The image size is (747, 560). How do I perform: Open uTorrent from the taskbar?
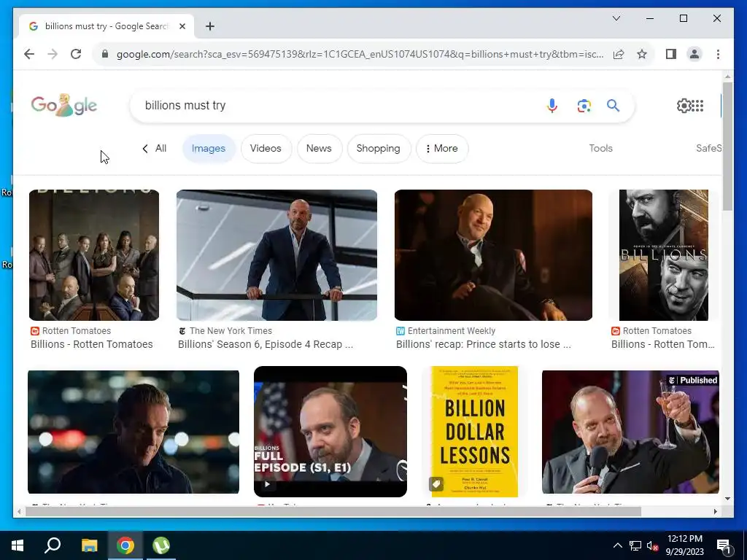[x=161, y=545]
